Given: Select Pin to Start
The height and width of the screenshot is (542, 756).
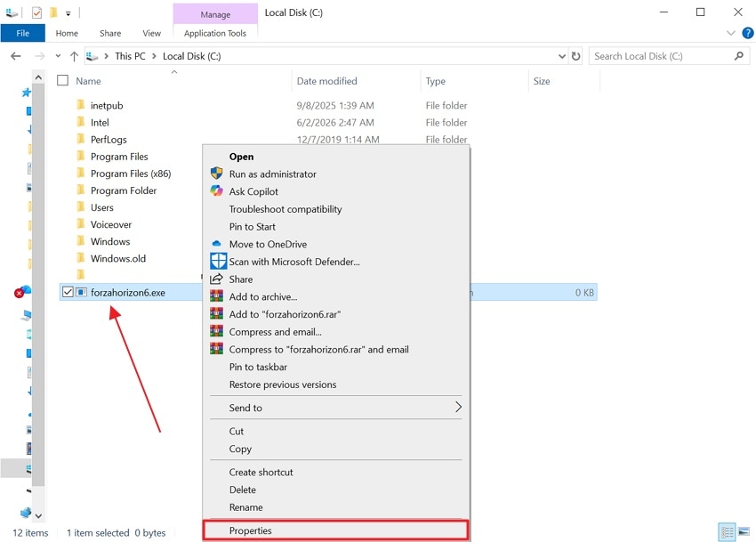Looking at the screenshot, I should (x=335, y=226).
